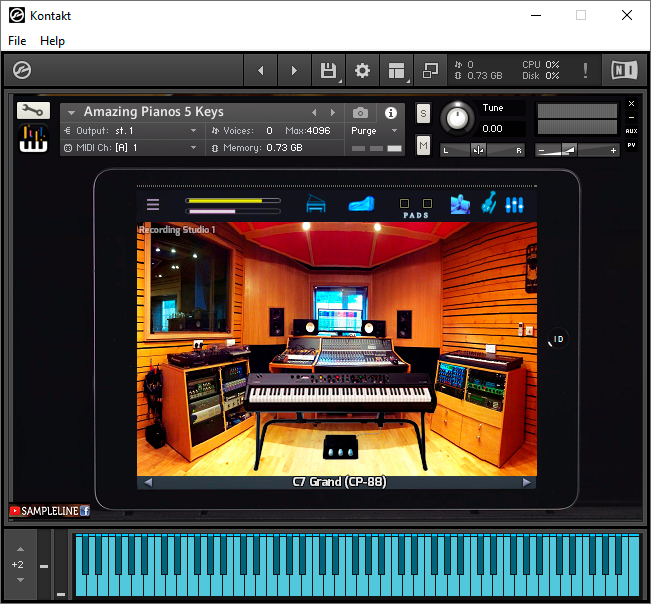Click the yellow level bar
Image resolution: width=651 pixels, height=604 pixels.
pyautogui.click(x=232, y=201)
